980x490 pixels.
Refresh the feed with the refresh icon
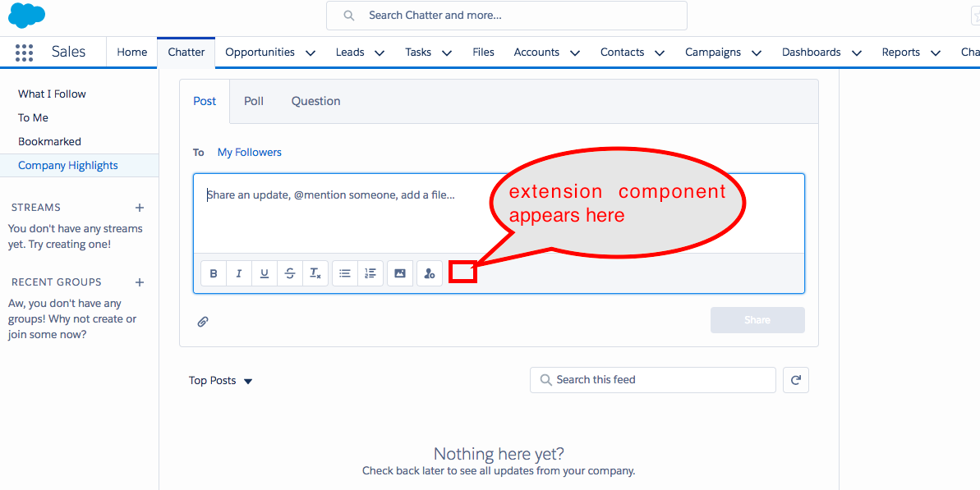[796, 379]
